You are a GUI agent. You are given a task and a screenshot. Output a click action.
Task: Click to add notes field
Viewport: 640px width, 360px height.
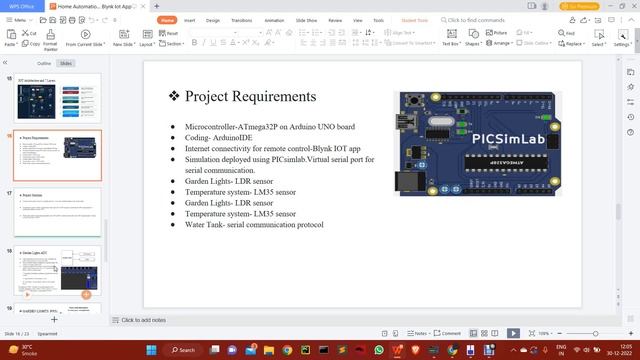click(x=144, y=320)
